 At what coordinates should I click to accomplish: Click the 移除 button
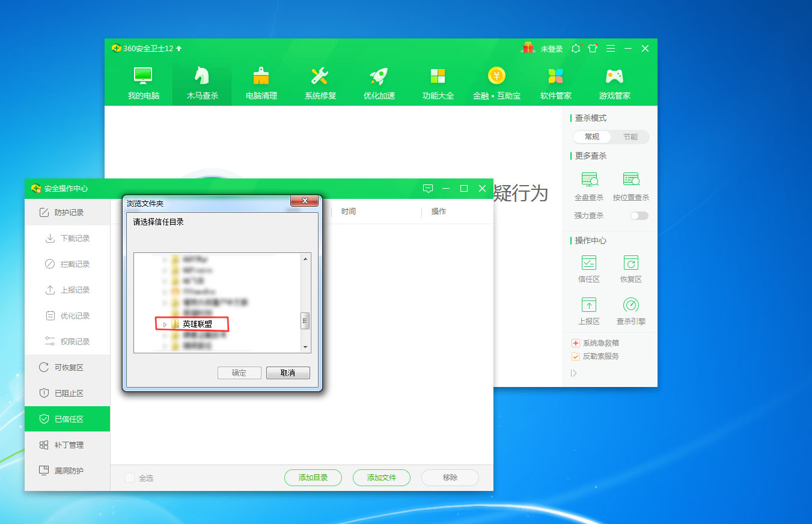coord(450,478)
